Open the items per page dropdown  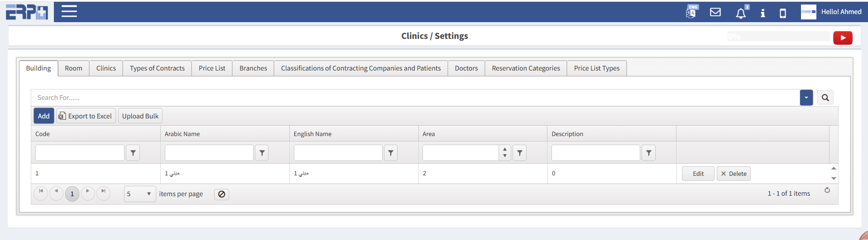click(139, 194)
